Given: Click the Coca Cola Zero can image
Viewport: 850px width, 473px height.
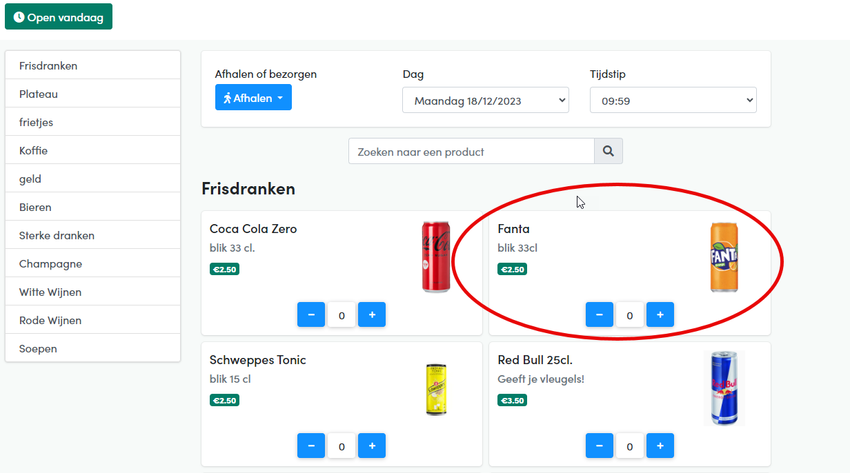Looking at the screenshot, I should click(x=436, y=257).
